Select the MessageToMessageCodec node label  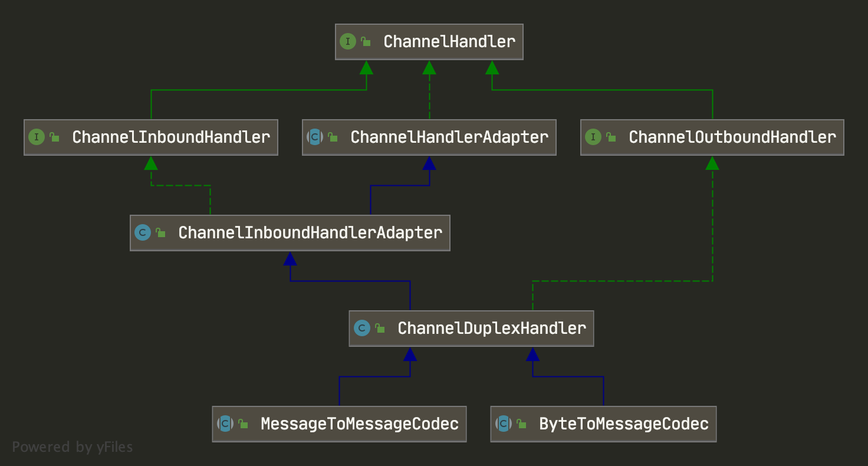(x=360, y=424)
